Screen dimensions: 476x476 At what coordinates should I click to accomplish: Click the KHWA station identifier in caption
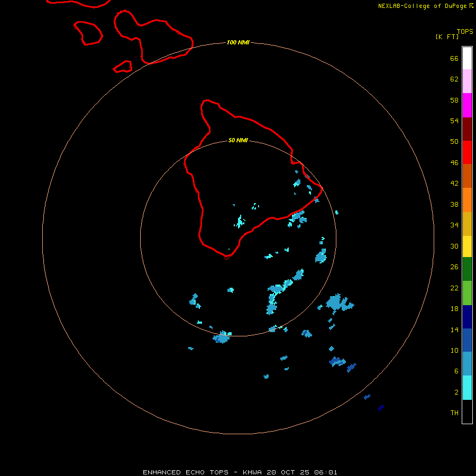point(252,472)
